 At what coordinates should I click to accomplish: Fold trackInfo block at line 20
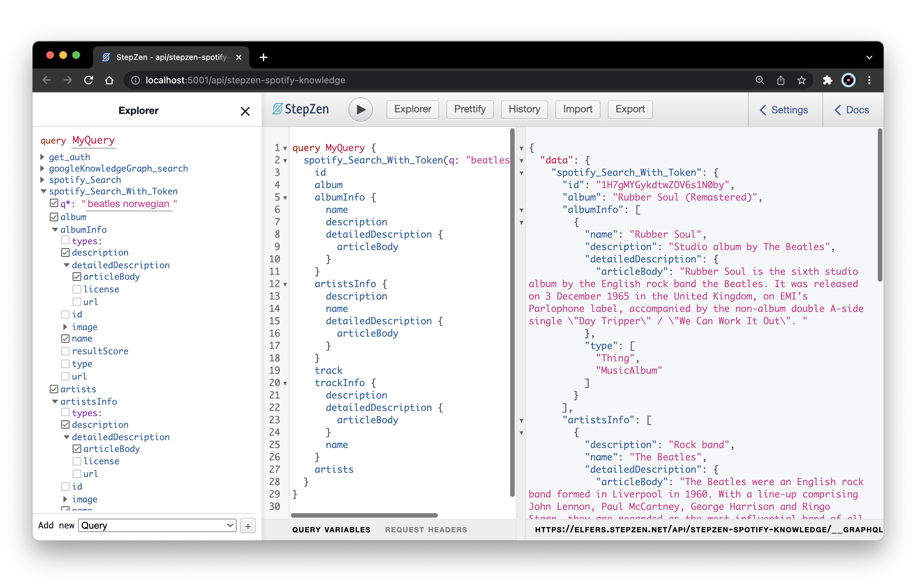tap(285, 383)
